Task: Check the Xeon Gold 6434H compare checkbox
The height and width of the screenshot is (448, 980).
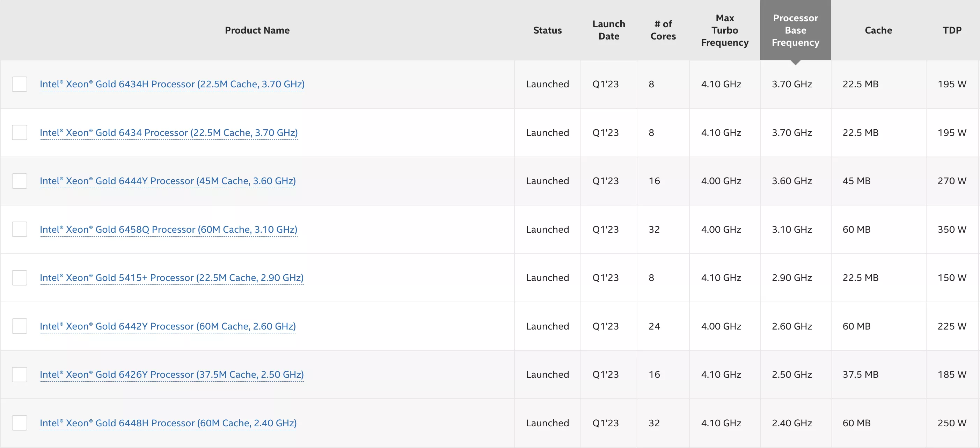Action: coord(20,84)
